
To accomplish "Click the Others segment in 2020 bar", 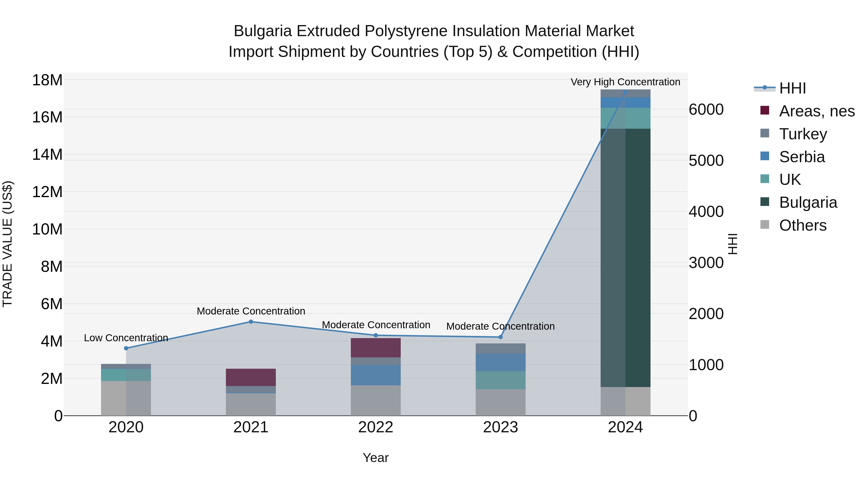I will click(126, 398).
